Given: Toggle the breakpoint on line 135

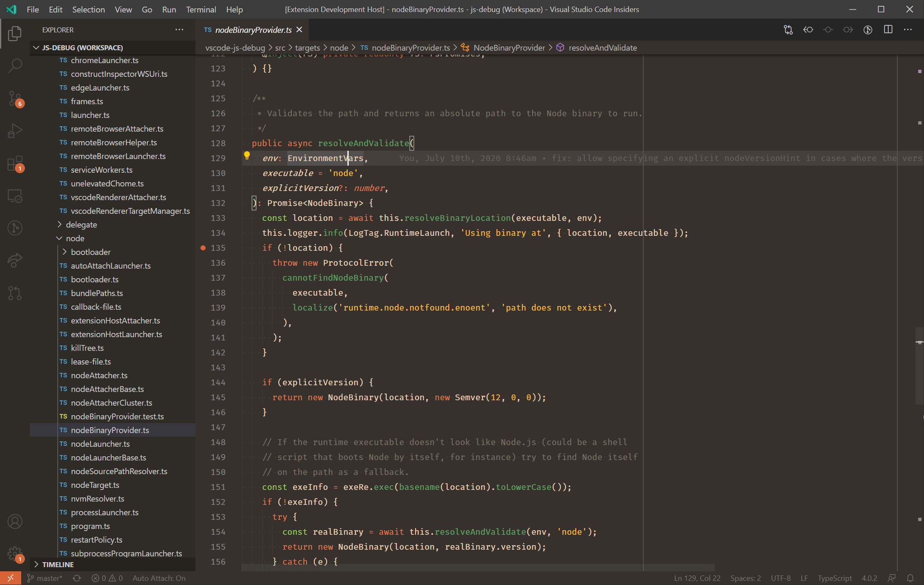Looking at the screenshot, I should (203, 248).
